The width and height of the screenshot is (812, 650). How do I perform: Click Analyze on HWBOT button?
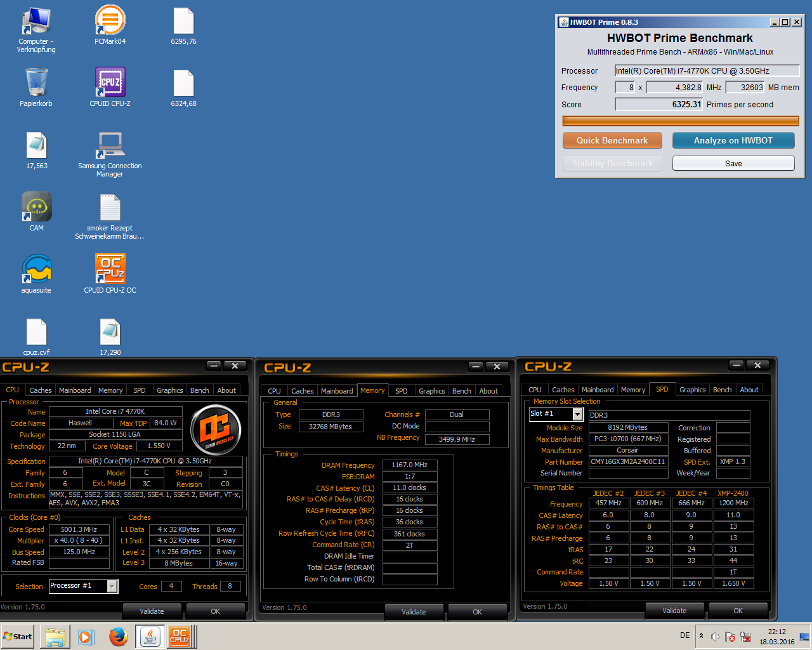[733, 140]
